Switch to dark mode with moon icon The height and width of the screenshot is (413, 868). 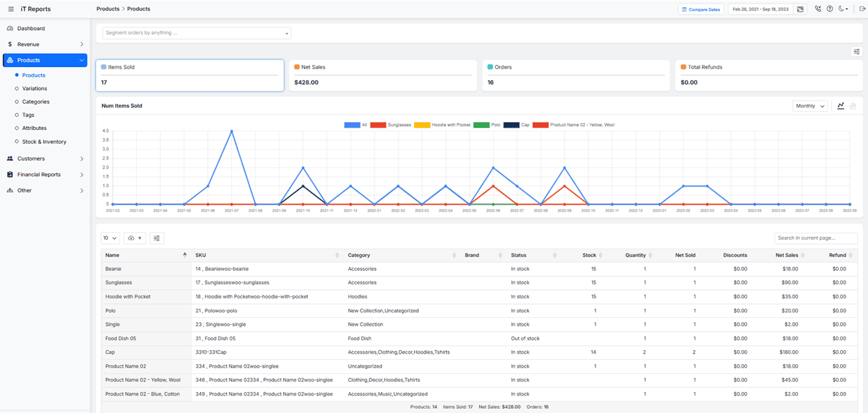(x=841, y=8)
